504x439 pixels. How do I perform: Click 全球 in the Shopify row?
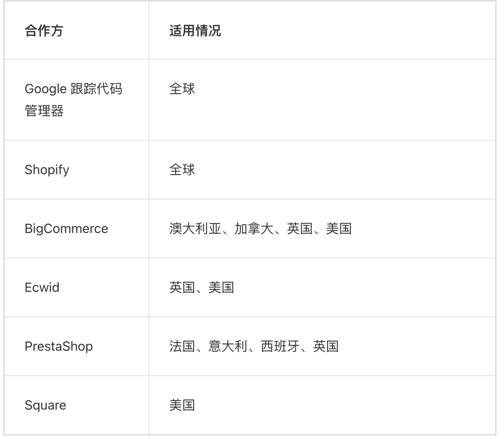[182, 170]
